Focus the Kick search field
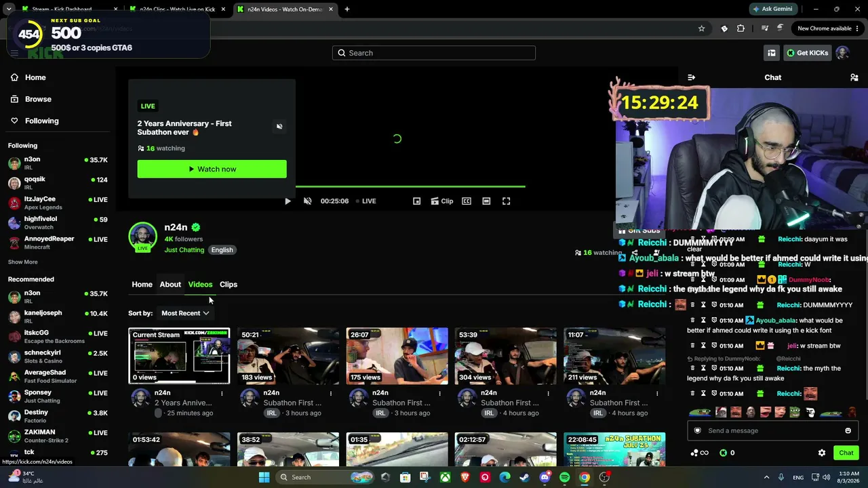The height and width of the screenshot is (488, 868). (x=434, y=53)
